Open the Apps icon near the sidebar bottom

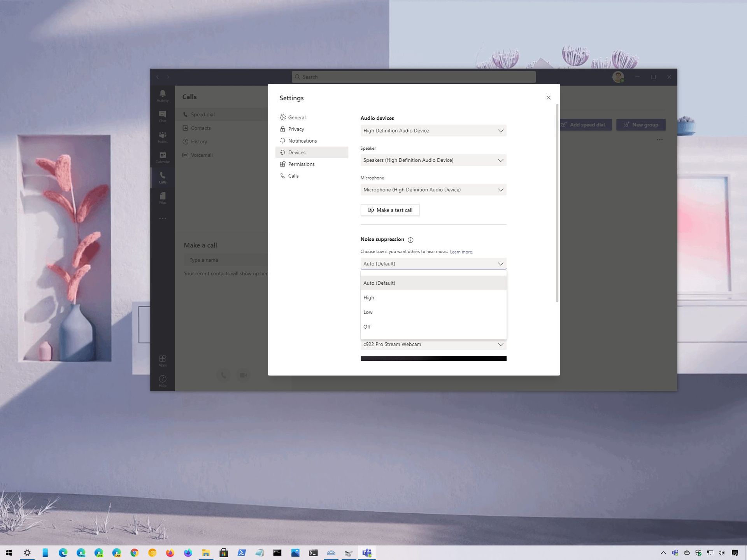point(162,360)
